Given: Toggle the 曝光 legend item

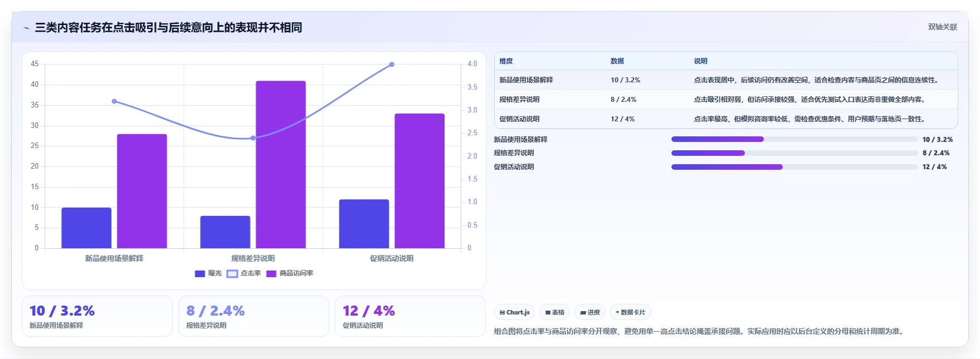Looking at the screenshot, I should click(x=208, y=273).
